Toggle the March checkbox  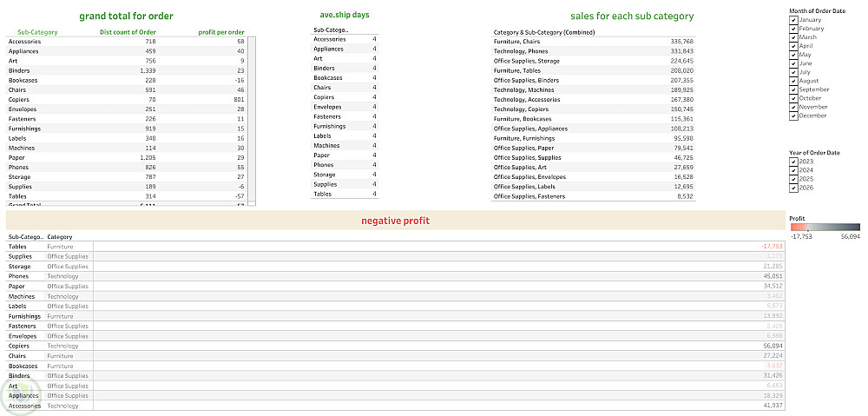pyautogui.click(x=793, y=37)
